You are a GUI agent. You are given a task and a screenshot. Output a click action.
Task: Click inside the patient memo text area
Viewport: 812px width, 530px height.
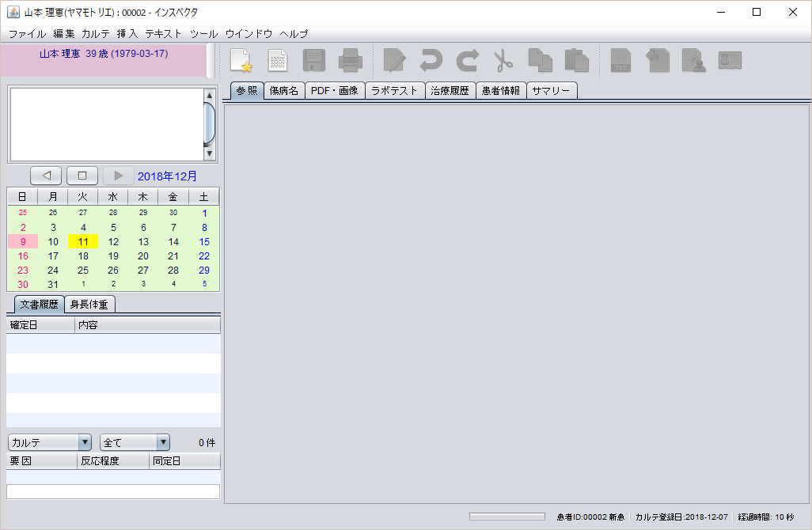107,125
